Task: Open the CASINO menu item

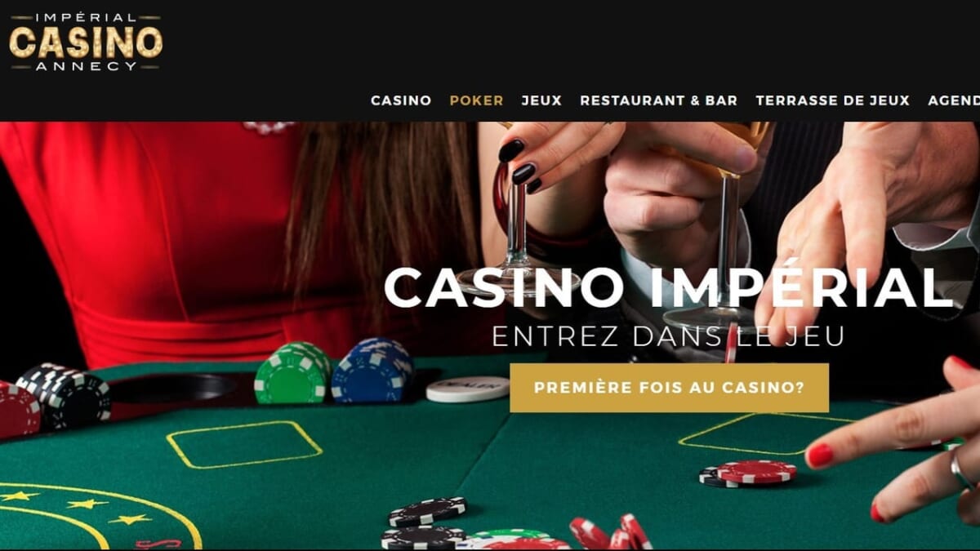Action: (x=401, y=100)
